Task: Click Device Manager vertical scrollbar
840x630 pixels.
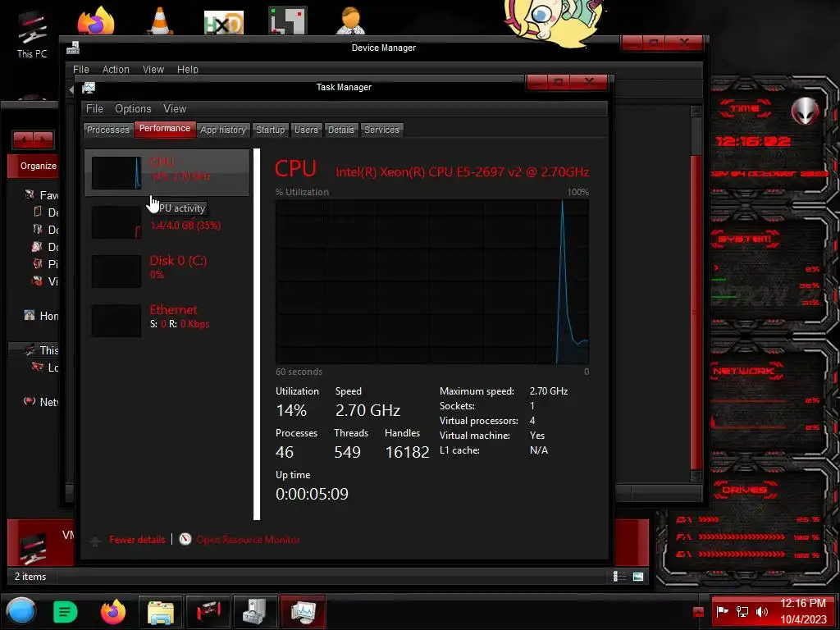Action: [x=696, y=311]
